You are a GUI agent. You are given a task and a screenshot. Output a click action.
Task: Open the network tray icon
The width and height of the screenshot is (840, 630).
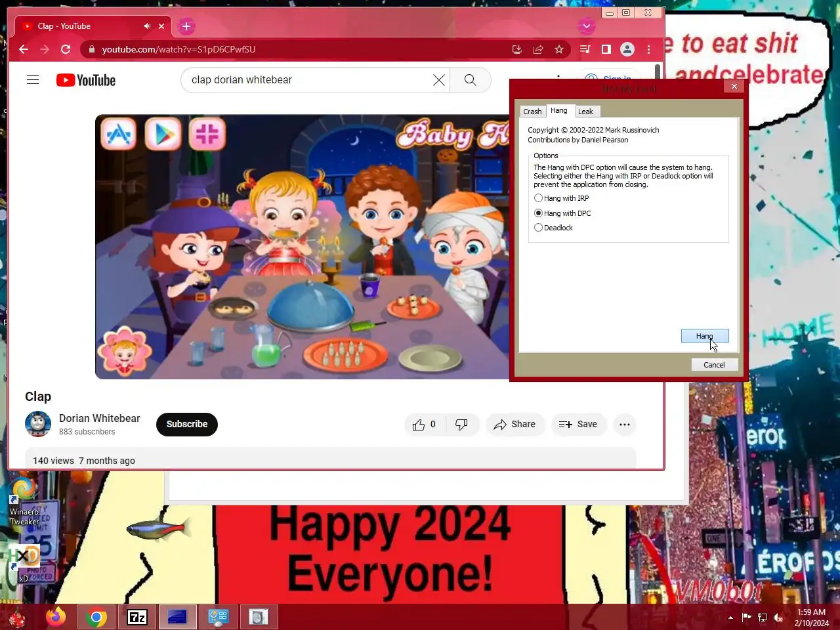[x=763, y=618]
